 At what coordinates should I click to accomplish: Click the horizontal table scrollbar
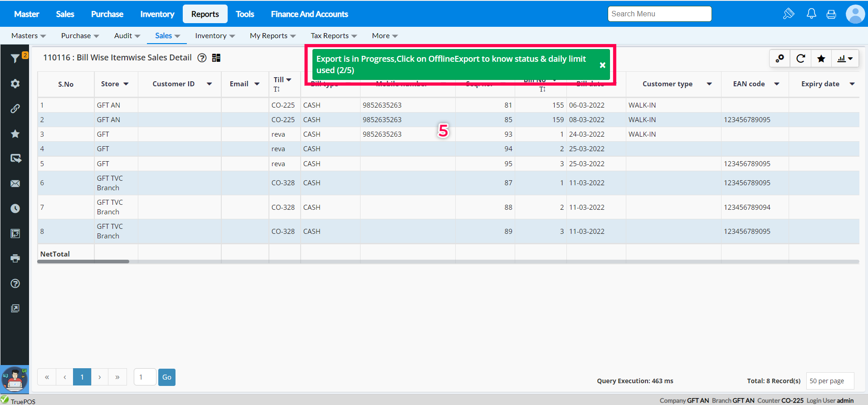pyautogui.click(x=83, y=262)
